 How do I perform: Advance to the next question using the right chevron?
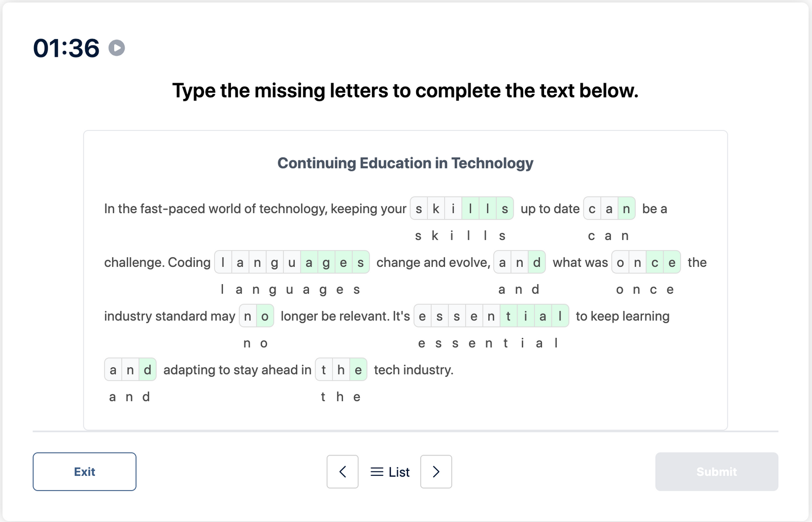(436, 472)
